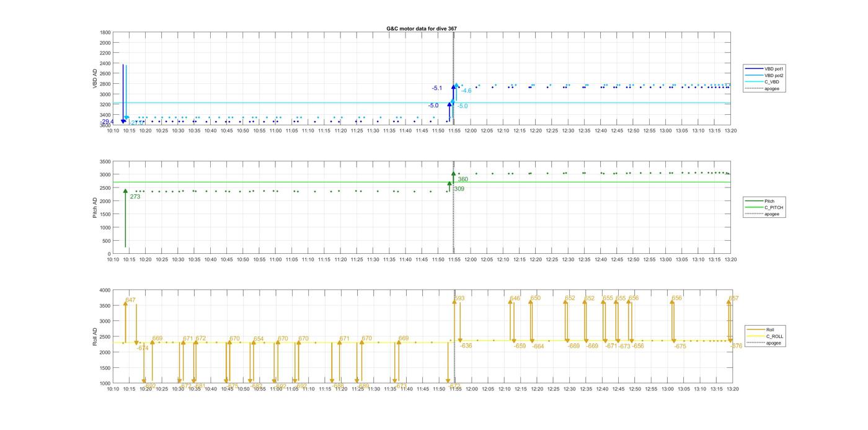The width and height of the screenshot is (868, 430).
Task: Click '11:00' time tick under Pitch plot
Action: pos(275,259)
